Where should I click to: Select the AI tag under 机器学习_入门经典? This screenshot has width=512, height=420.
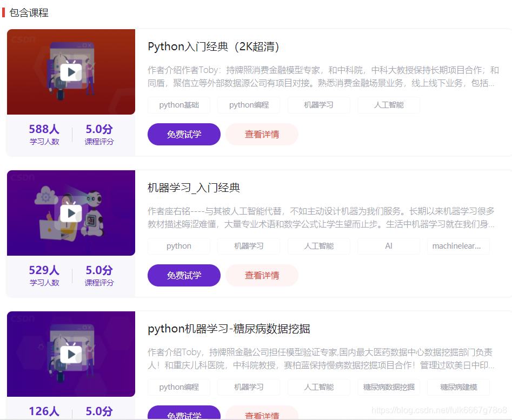pos(388,246)
